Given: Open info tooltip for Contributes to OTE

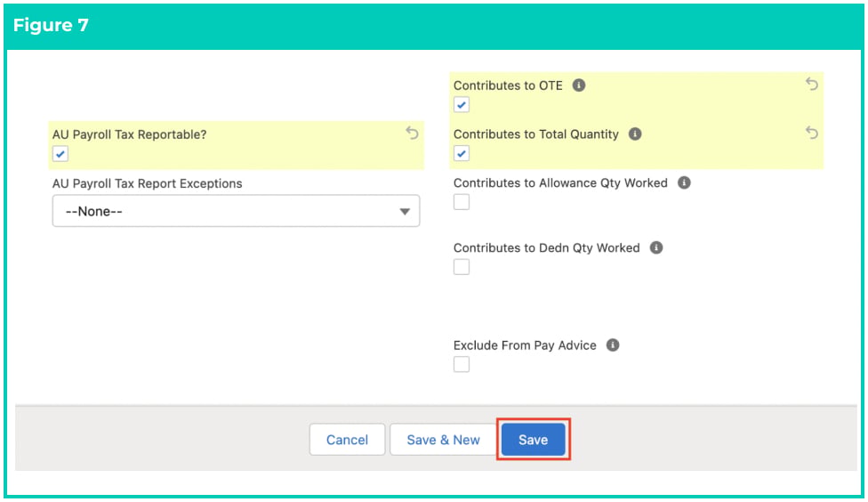Looking at the screenshot, I should 578,85.
